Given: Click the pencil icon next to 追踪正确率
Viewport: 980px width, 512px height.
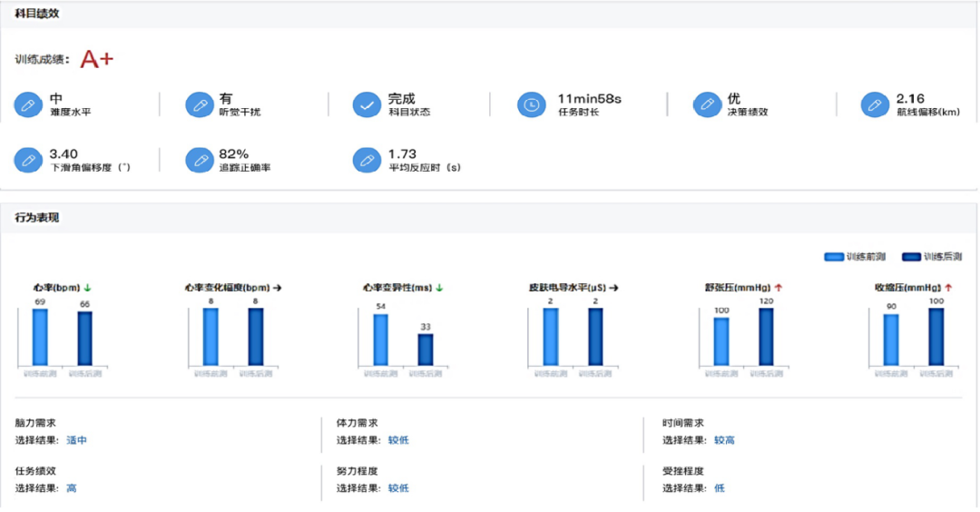Looking at the screenshot, I should tap(199, 161).
